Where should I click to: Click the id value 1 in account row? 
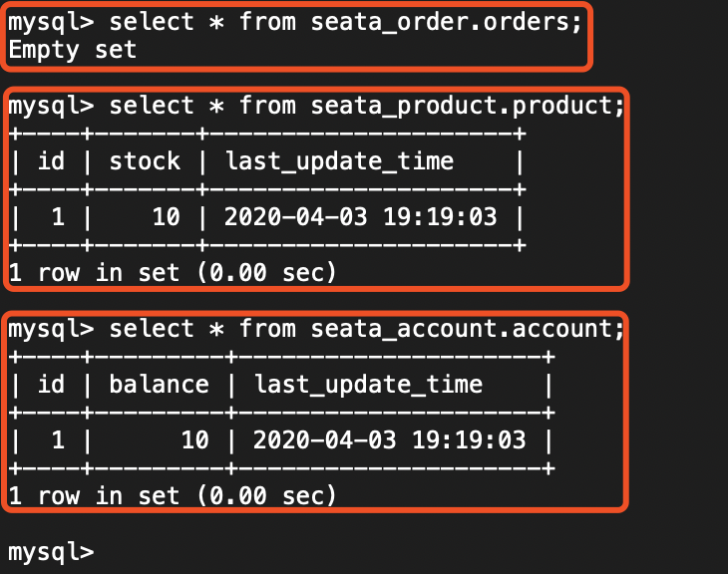point(58,439)
